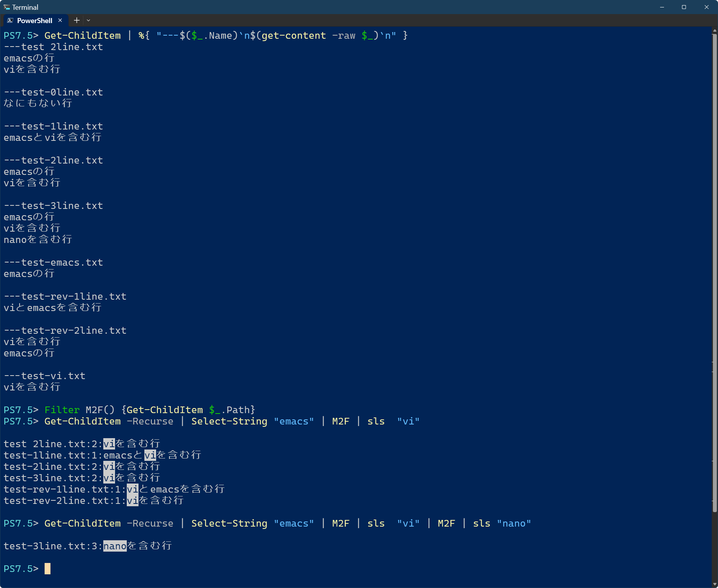
Task: Select the PowerShell tab
Action: click(35, 20)
